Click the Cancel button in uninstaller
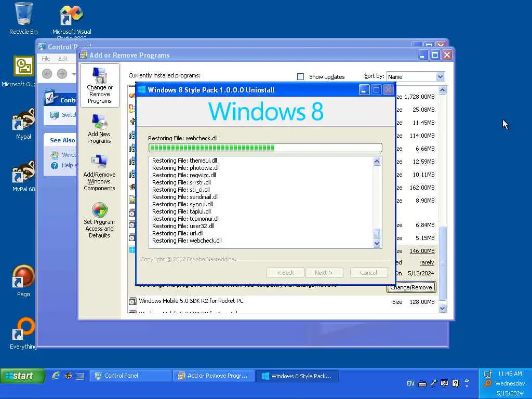Image resolution: width=532 pixels, height=399 pixels. (x=368, y=273)
